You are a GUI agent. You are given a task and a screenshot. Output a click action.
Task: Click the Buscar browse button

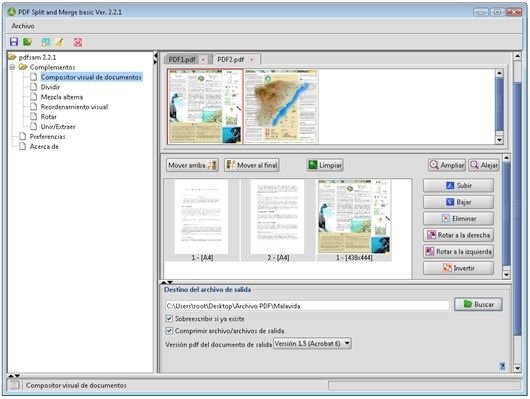click(478, 304)
